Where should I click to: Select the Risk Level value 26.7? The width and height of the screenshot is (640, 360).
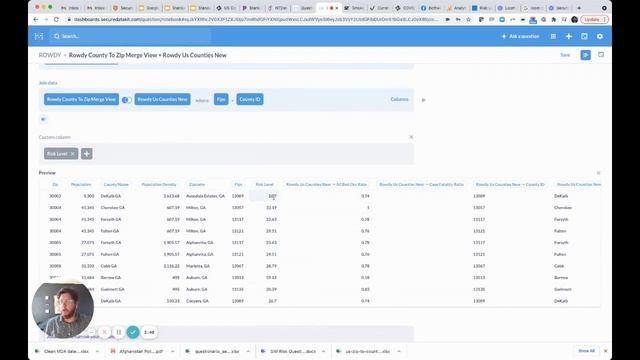click(x=272, y=301)
